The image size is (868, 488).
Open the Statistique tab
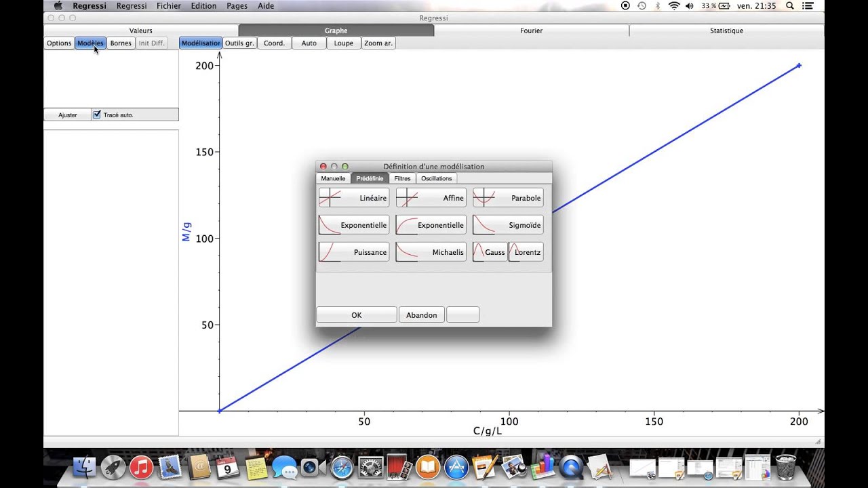click(x=726, y=30)
